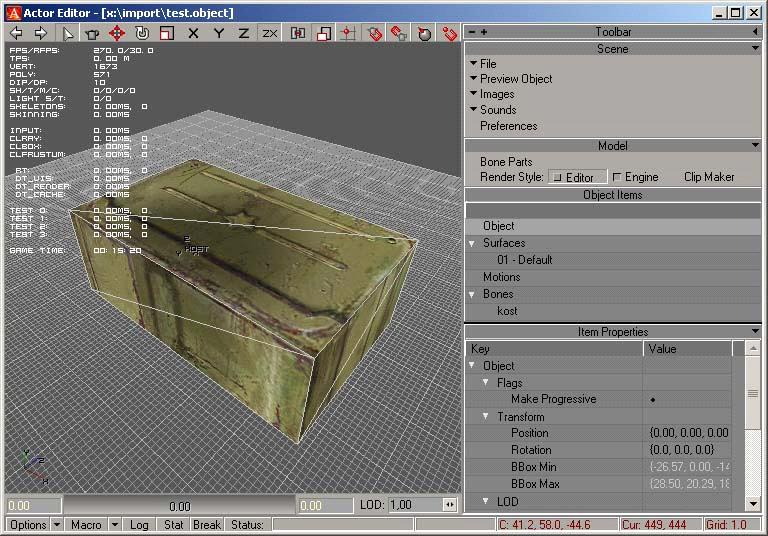Activate the scale tool icon
Image resolution: width=768 pixels, height=536 pixels.
click(x=167, y=33)
